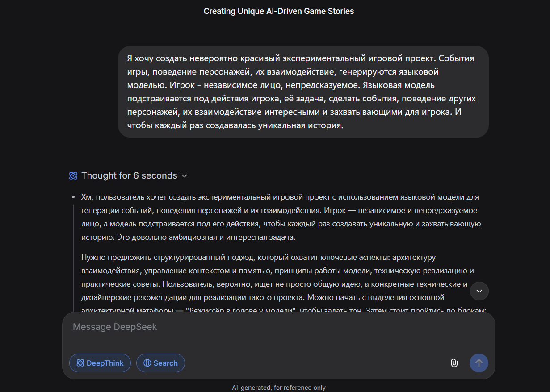
Task: Click the vertical quote bar beside the reasoning
Action: point(73,259)
